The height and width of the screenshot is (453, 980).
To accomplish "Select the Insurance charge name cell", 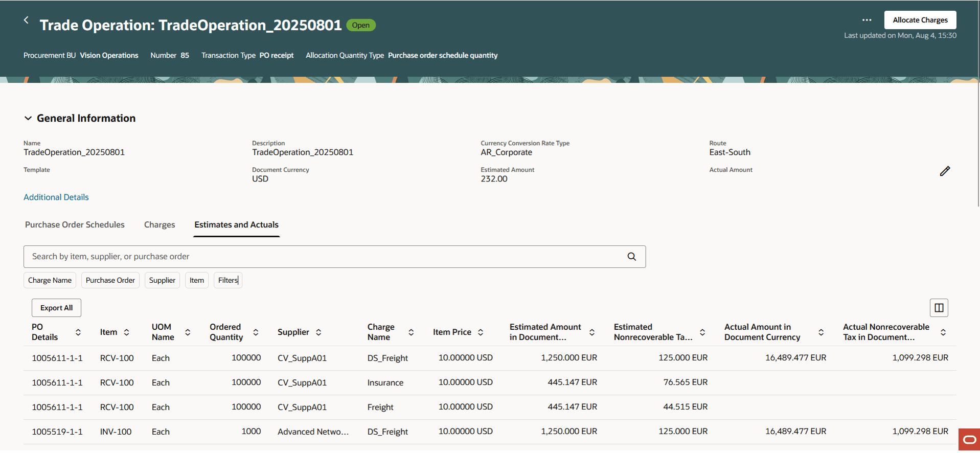I will [x=385, y=382].
